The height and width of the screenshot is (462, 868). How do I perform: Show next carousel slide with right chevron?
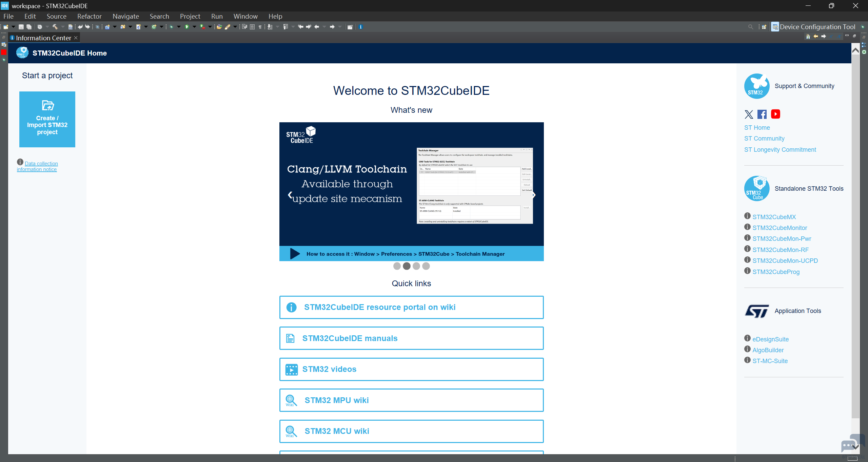[x=534, y=195]
